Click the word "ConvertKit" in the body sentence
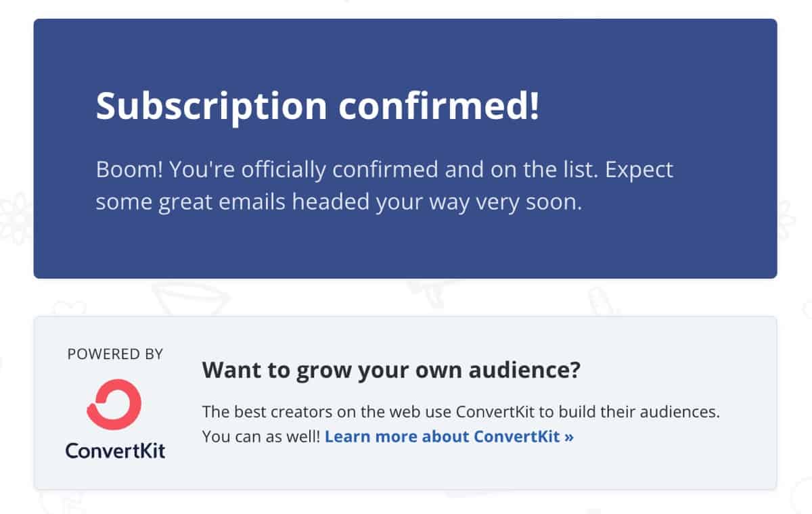The width and height of the screenshot is (812, 514). 491,412
